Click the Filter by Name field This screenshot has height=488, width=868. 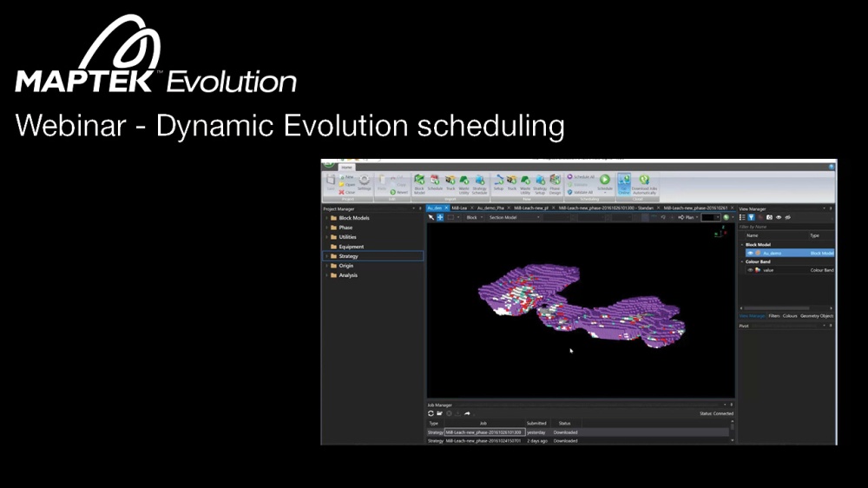click(786, 227)
